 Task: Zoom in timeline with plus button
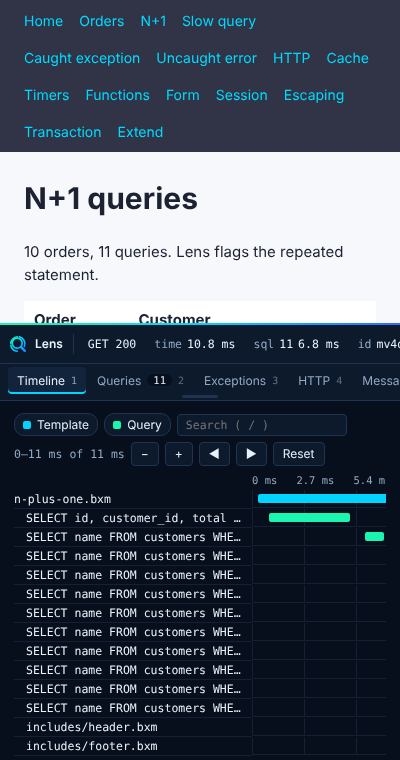coord(178,454)
